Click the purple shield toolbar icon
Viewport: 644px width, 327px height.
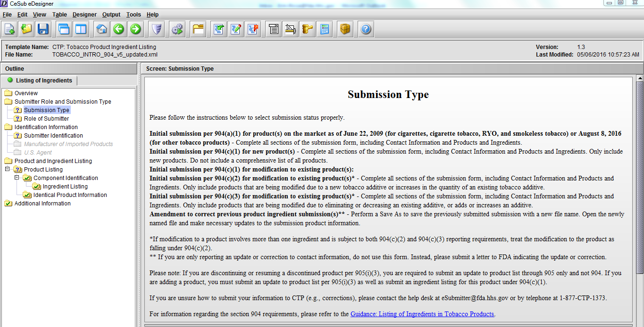pos(156,29)
